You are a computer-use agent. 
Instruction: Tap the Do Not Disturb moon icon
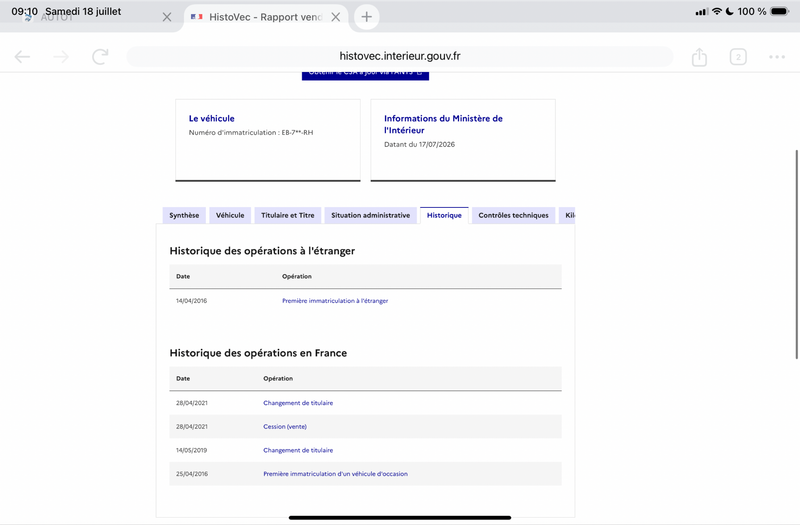[730, 11]
